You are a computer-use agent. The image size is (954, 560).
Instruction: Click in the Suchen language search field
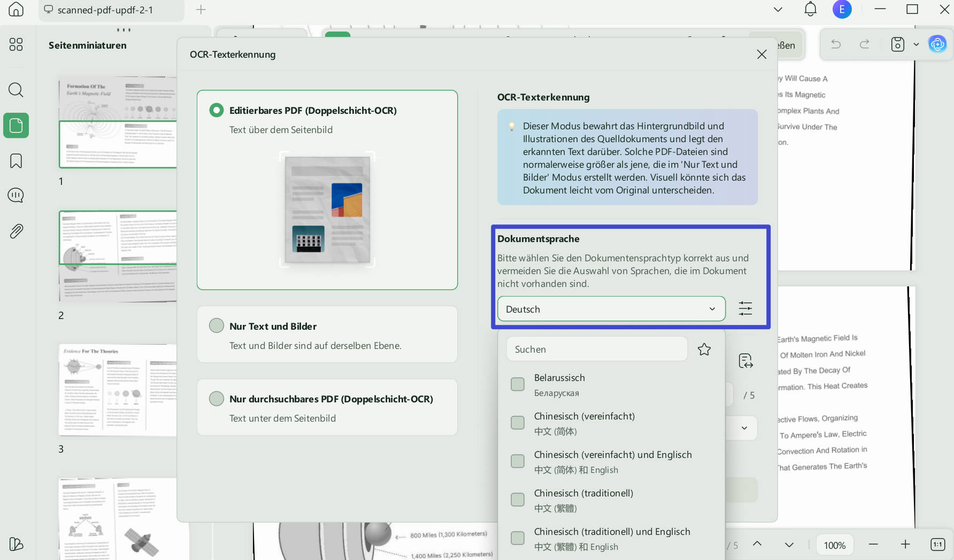click(x=597, y=349)
